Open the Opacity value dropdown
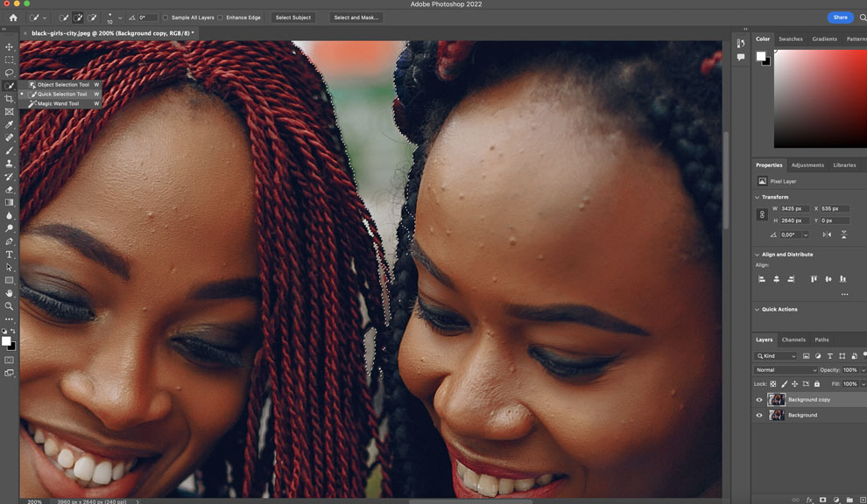The image size is (867, 504). pyautogui.click(x=862, y=369)
